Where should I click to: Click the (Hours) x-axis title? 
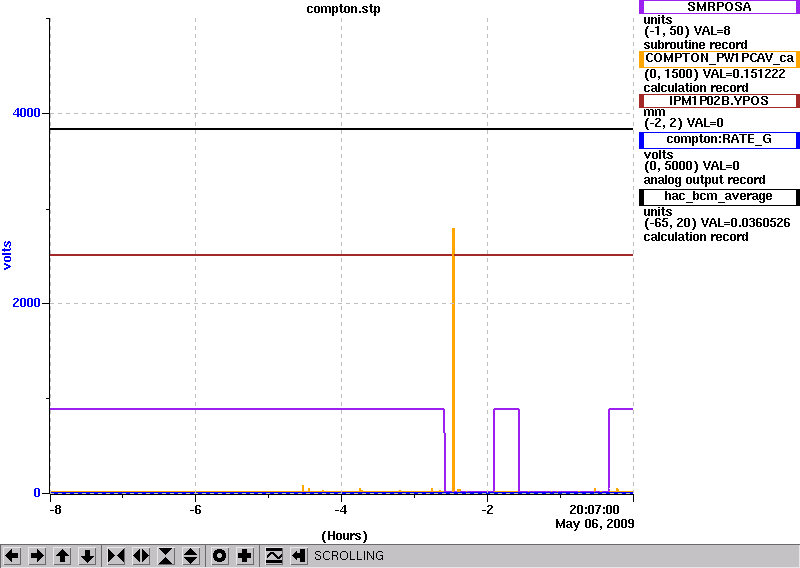coord(344,536)
